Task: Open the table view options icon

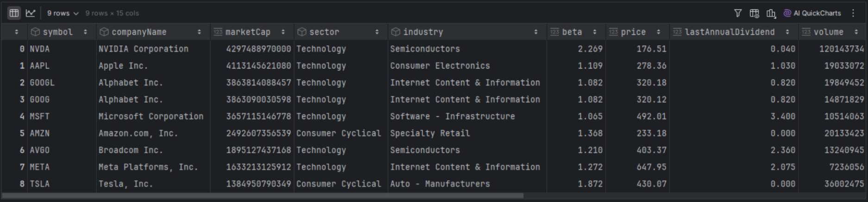Action: pyautogui.click(x=754, y=13)
